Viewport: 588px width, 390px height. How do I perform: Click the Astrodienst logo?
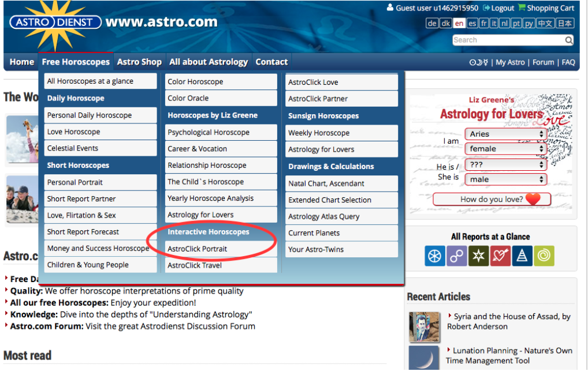[x=55, y=22]
